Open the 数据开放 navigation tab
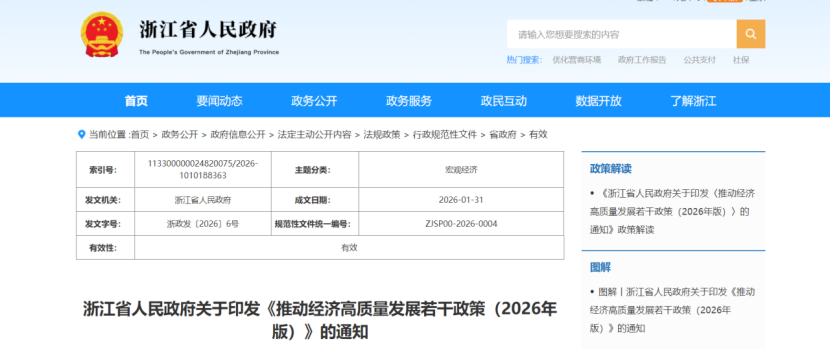 (598, 101)
